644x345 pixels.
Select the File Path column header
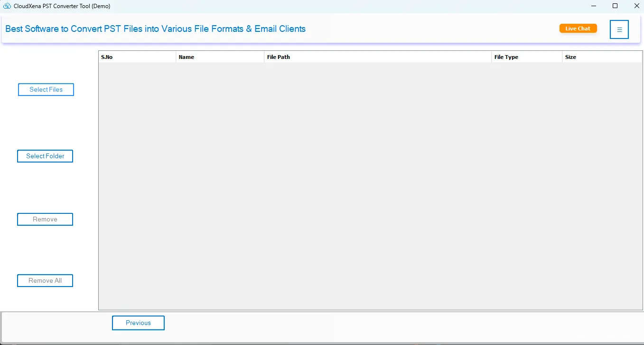tap(377, 57)
